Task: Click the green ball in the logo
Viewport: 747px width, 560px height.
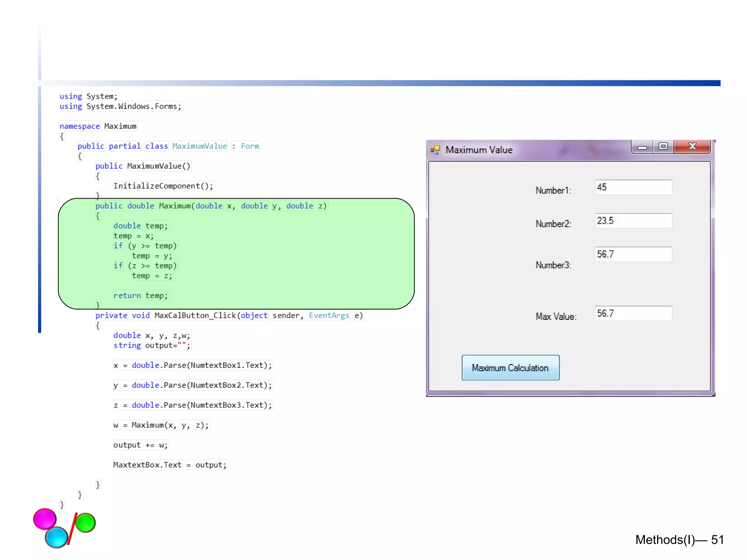Action: tap(86, 523)
